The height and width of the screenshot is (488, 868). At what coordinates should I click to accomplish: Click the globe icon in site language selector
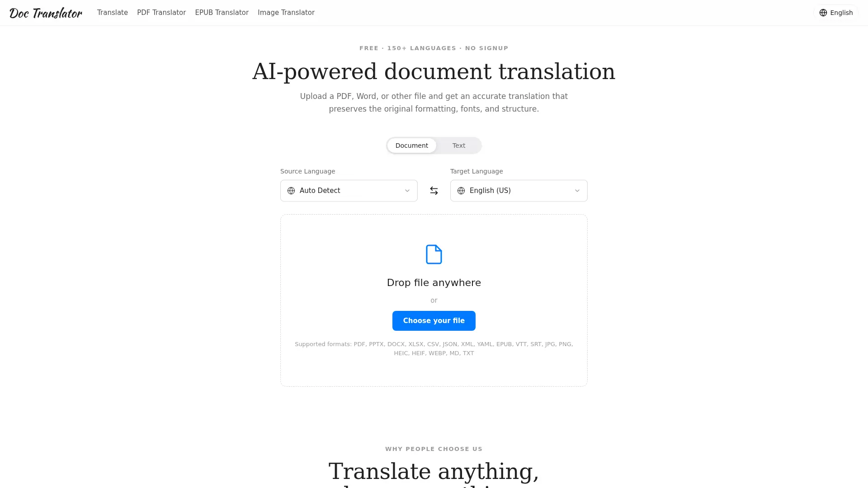tap(823, 13)
